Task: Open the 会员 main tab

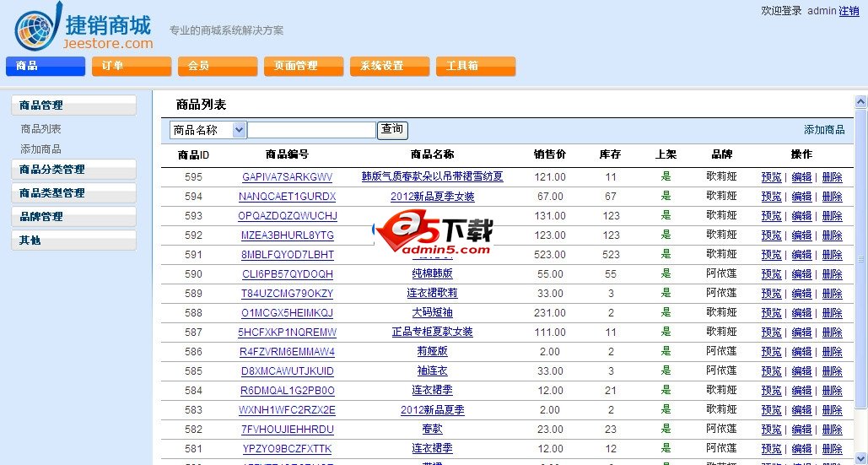Action: 218,66
